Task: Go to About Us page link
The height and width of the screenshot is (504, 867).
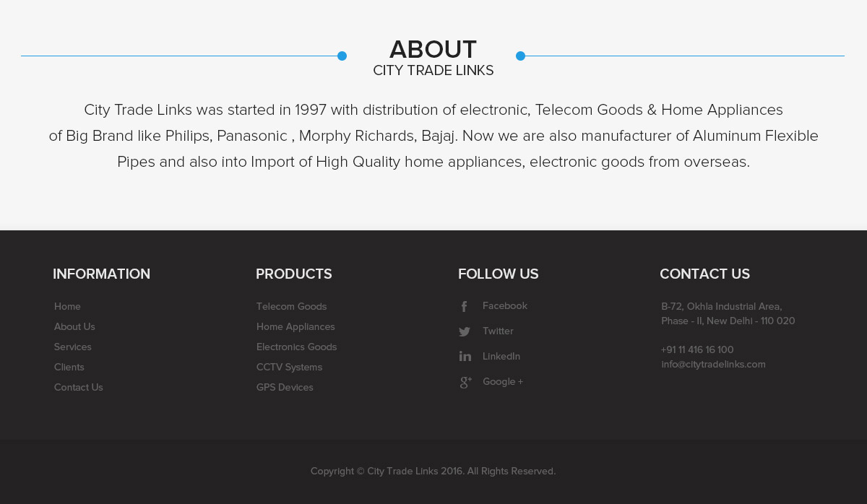Action: (74, 327)
